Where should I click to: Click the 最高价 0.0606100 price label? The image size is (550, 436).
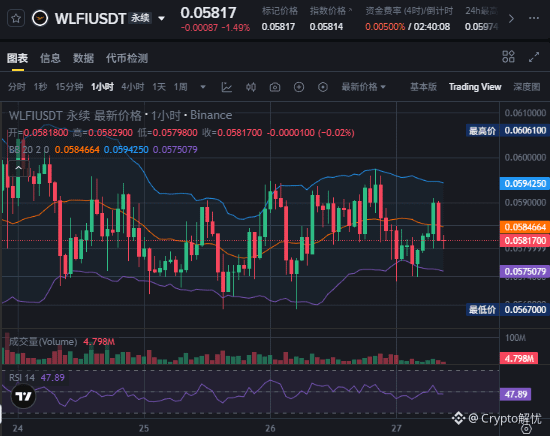point(507,131)
